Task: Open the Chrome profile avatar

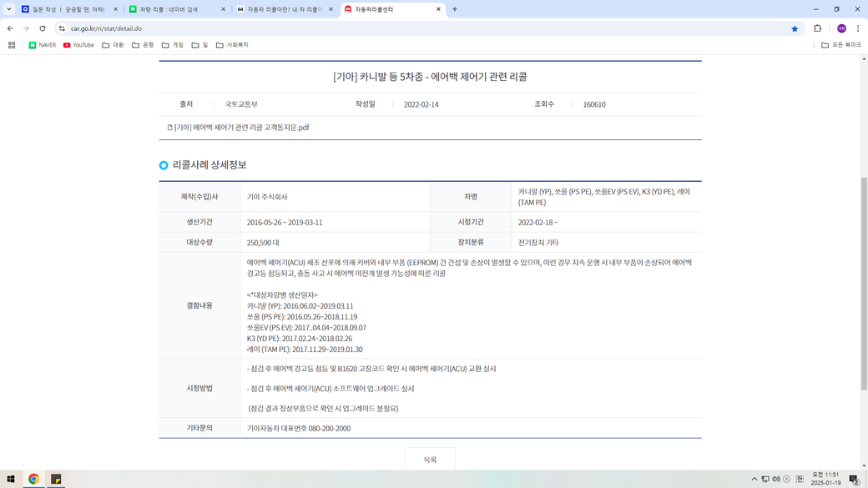Action: 841,28
